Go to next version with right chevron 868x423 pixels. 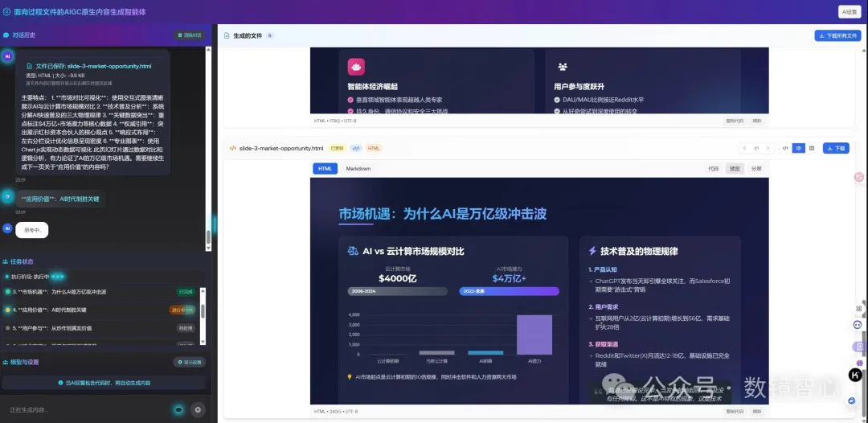768,149
